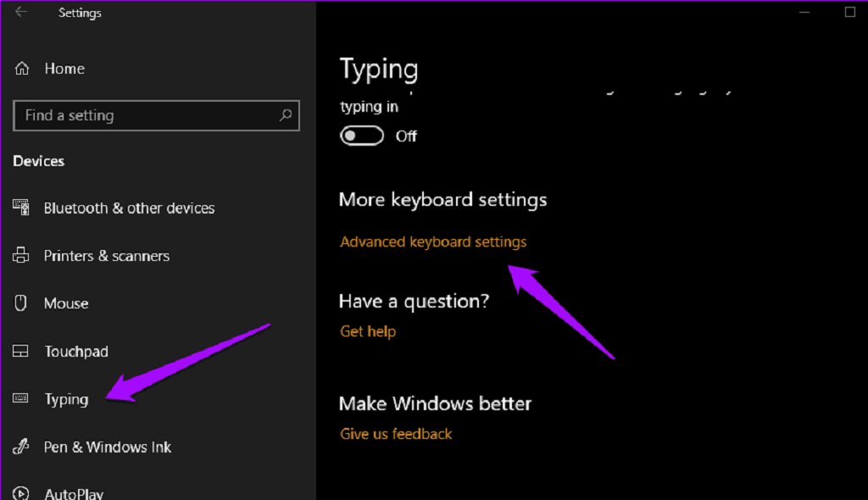This screenshot has height=500, width=868.
Task: Click the Get help link
Action: (368, 331)
